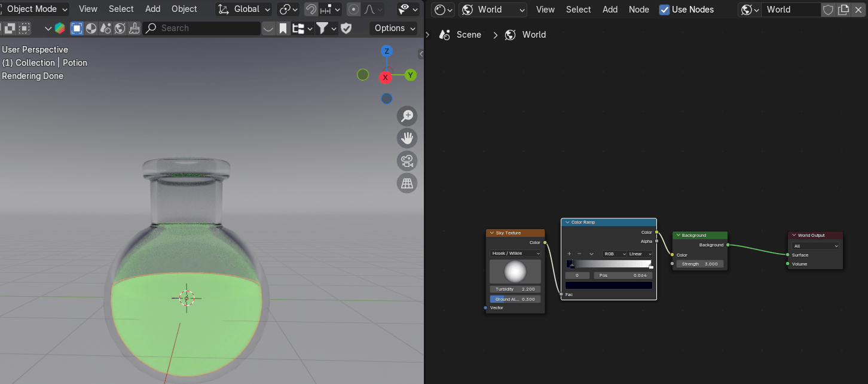Viewport: 868px width, 384px height.
Task: Enable proportional editing toggle
Action: 354,10
